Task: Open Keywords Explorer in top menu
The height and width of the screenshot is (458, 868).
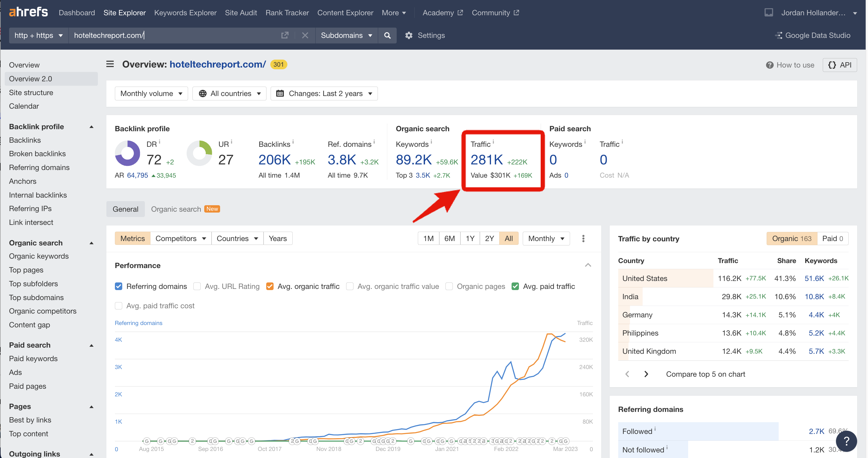Action: pos(185,13)
